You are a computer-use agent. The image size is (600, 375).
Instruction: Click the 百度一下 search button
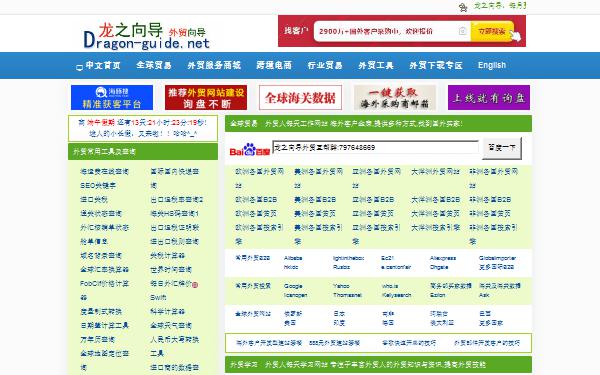tap(502, 148)
